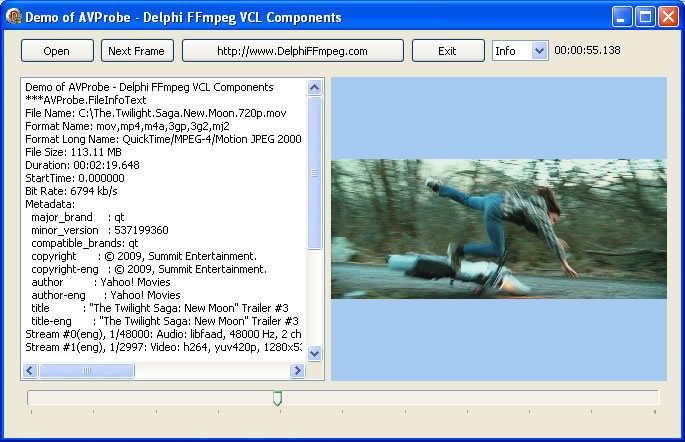The image size is (685, 442).
Task: Click the 'Stream #1(eng)' video line
Action: 163,347
